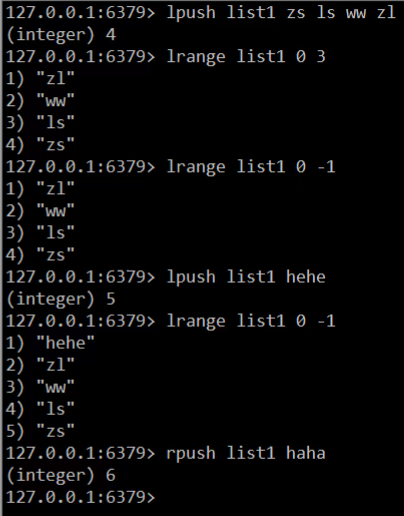Click the '(integer) 4' result line
The image size is (404, 516).
coord(61,35)
